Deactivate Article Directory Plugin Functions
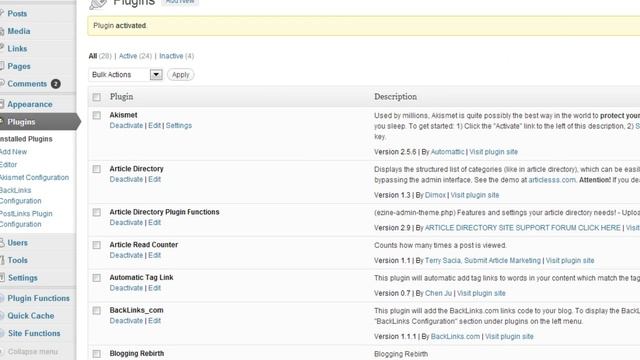 coord(126,223)
